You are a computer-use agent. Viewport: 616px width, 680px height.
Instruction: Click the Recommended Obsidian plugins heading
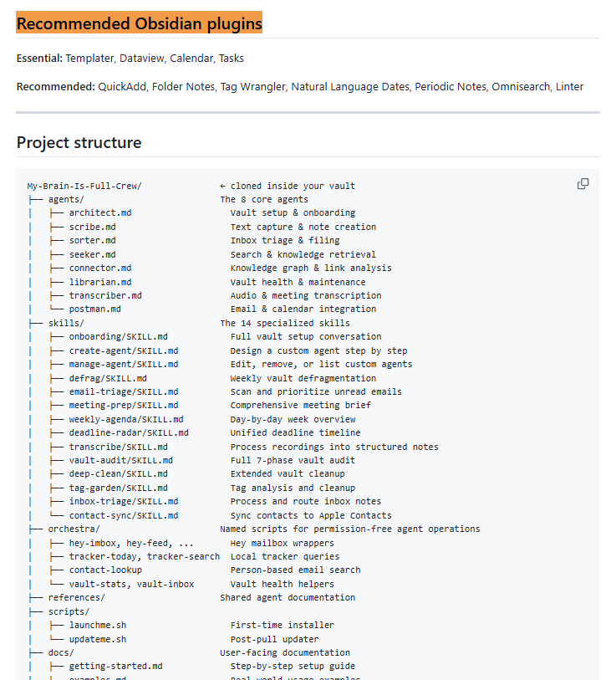[139, 23]
